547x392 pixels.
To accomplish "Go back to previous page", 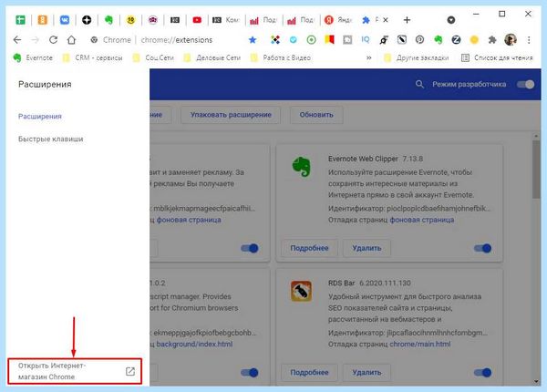I will tap(17, 40).
